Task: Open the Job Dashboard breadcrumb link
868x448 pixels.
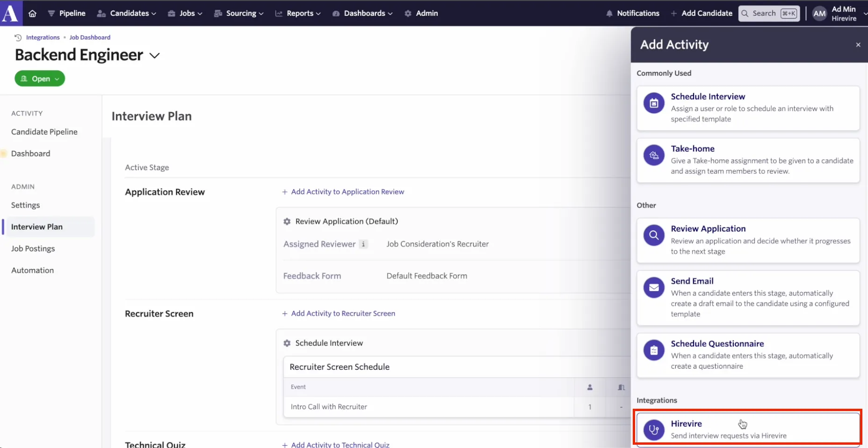Action: point(90,37)
